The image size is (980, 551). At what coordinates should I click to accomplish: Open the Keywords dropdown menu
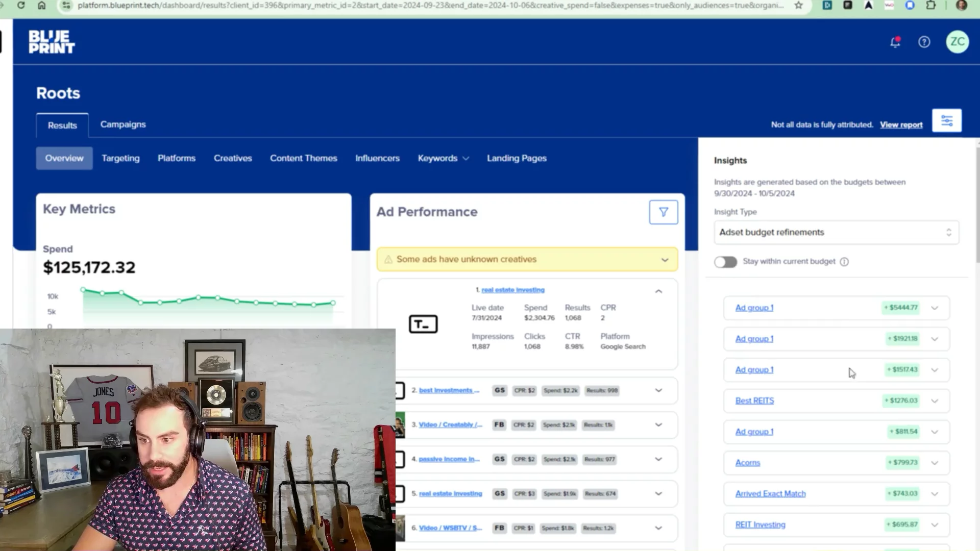click(x=443, y=158)
